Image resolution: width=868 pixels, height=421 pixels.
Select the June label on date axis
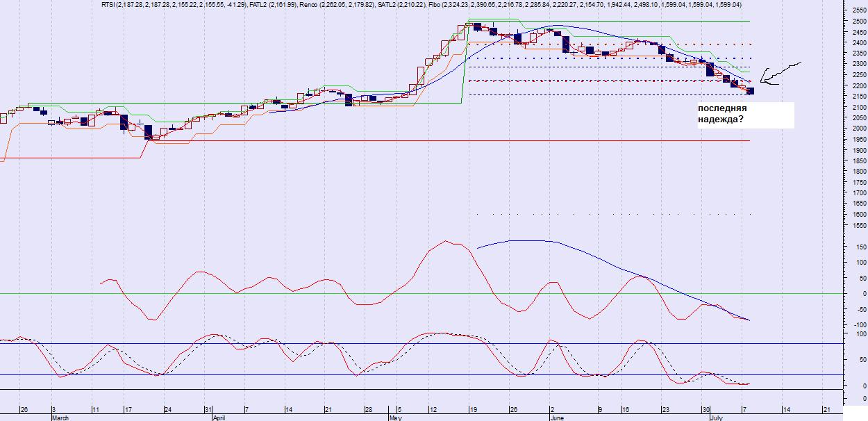(557, 418)
